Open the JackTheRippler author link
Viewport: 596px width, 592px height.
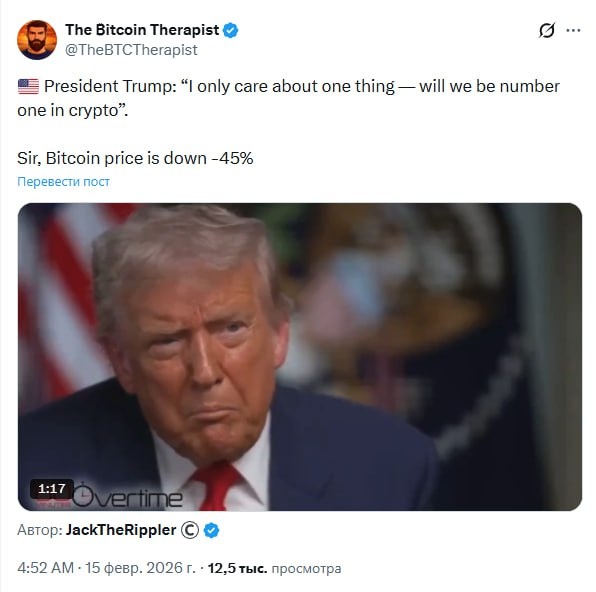[121, 530]
